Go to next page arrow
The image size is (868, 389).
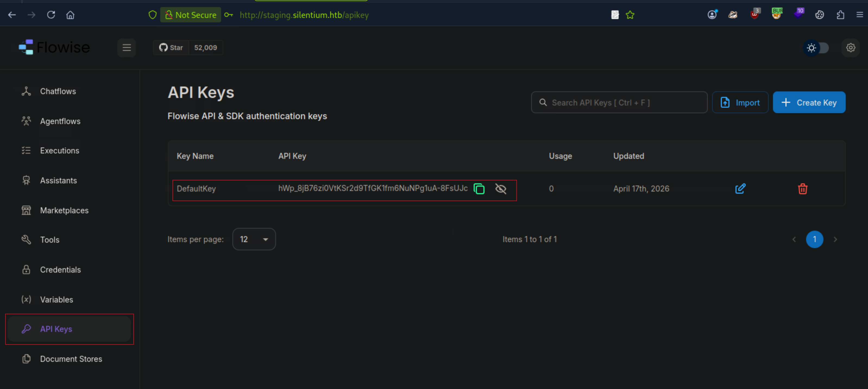pyautogui.click(x=835, y=239)
